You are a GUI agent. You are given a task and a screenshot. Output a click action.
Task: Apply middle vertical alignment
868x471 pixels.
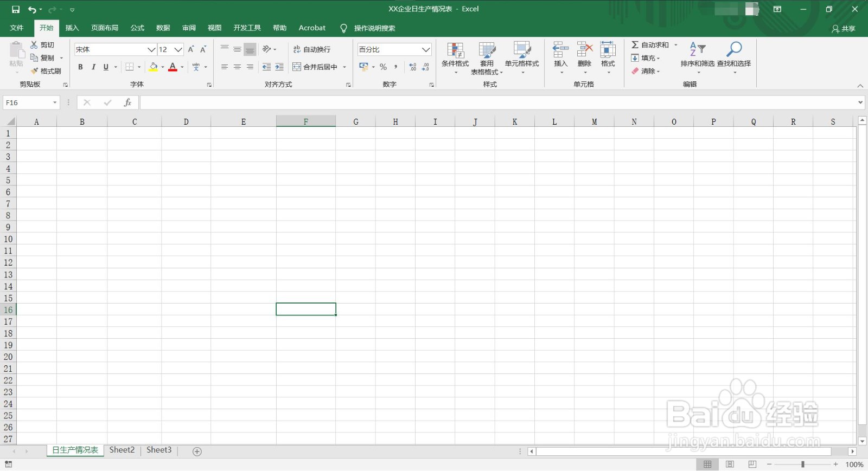point(237,49)
